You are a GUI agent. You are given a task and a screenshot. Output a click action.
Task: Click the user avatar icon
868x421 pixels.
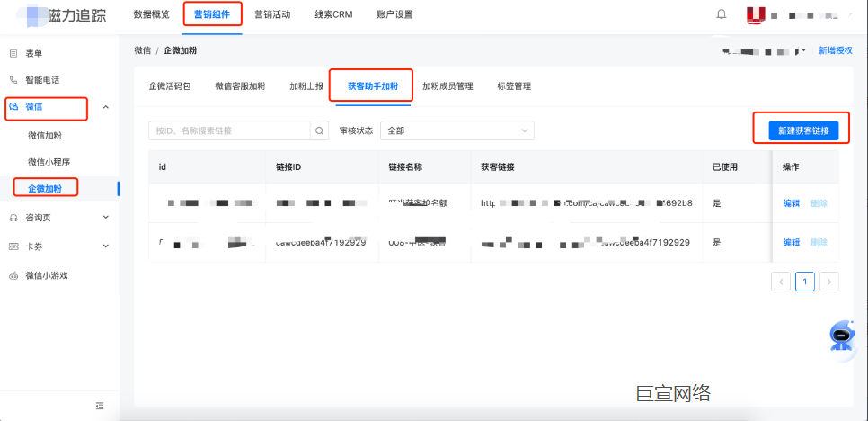pyautogui.click(x=755, y=15)
